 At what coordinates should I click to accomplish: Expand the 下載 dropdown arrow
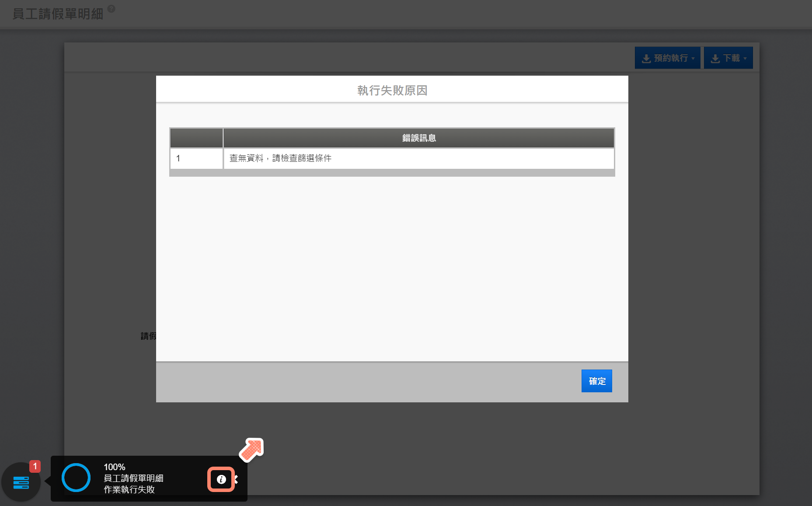click(745, 59)
